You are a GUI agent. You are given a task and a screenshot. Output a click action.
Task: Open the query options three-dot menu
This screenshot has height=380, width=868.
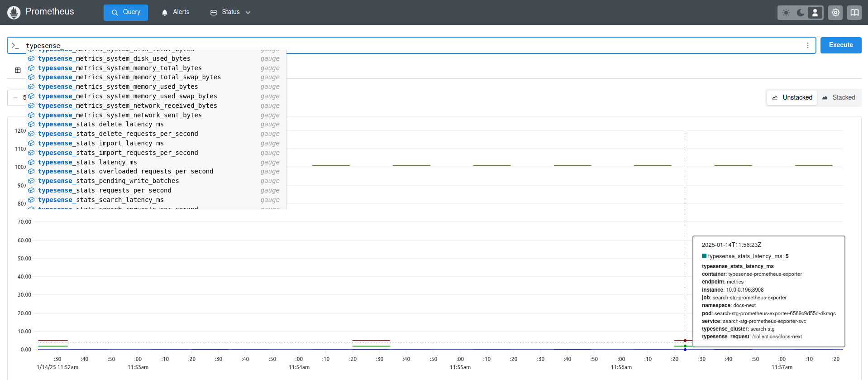click(808, 45)
